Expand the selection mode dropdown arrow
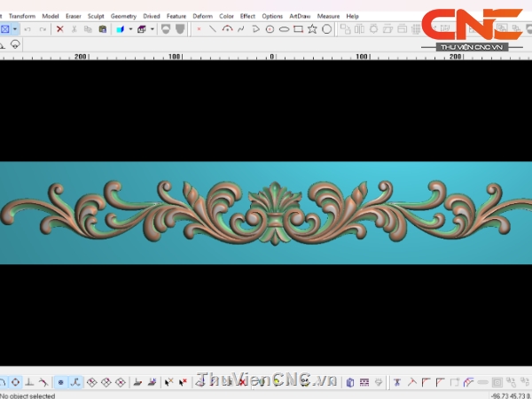532x399 pixels. pos(15,28)
